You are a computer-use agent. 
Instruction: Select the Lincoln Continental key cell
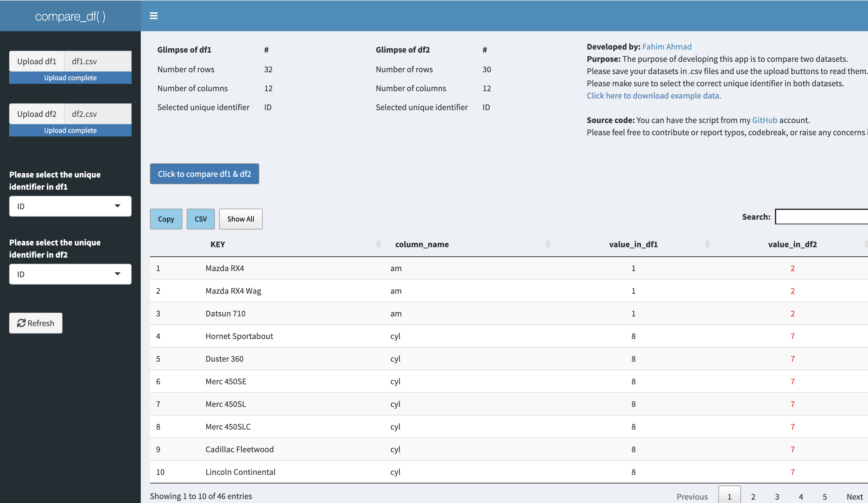click(241, 472)
